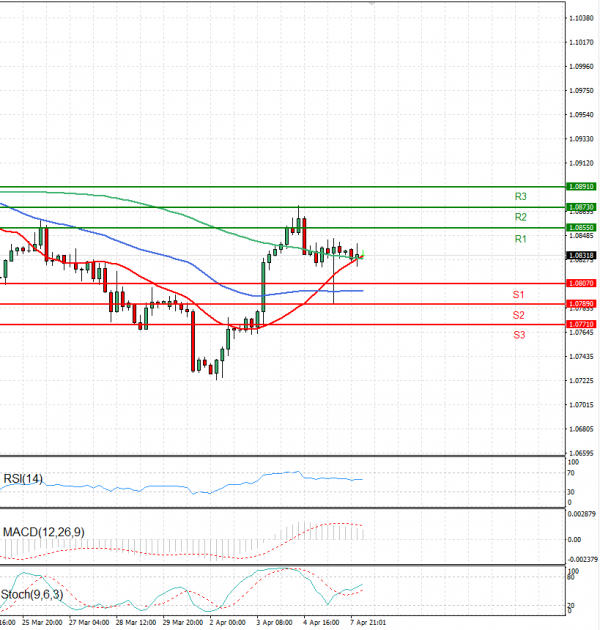Click the 1.07225 price axis value

point(582,380)
